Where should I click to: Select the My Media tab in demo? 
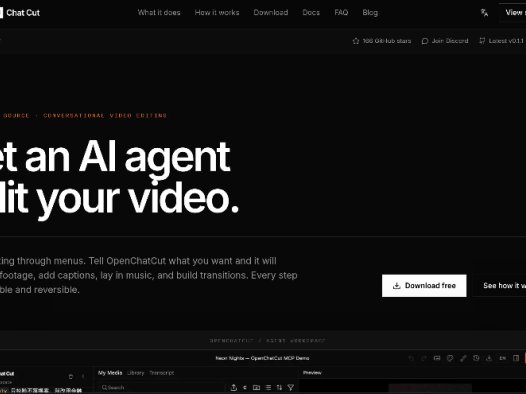[x=110, y=373]
